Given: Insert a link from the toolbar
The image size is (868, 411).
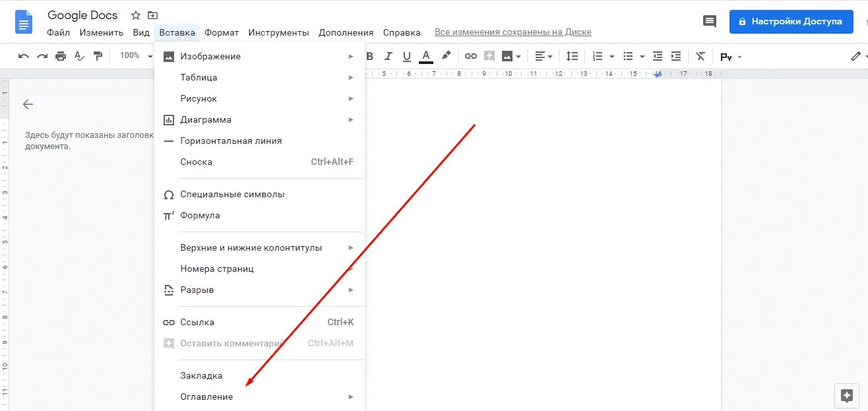Looking at the screenshot, I should (471, 56).
